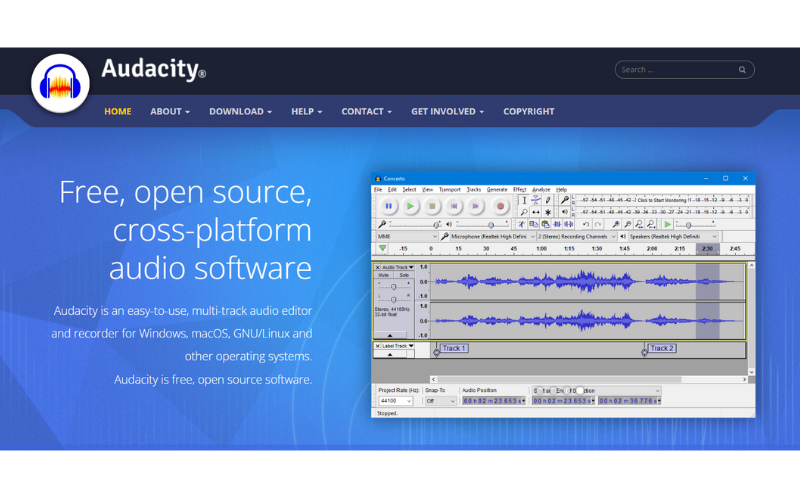Open the DOWNLOAD nav menu
Image resolution: width=800 pixels, height=500 pixels.
coord(240,111)
